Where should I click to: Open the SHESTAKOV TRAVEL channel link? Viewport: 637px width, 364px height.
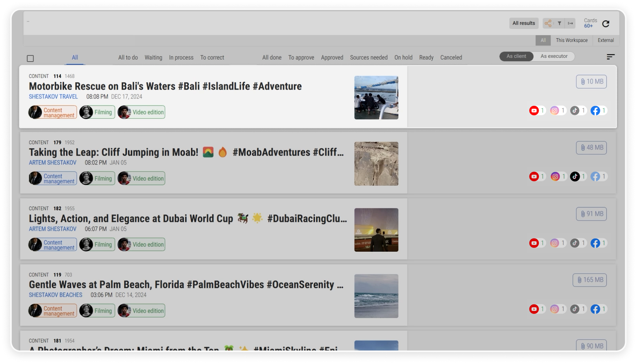(53, 97)
